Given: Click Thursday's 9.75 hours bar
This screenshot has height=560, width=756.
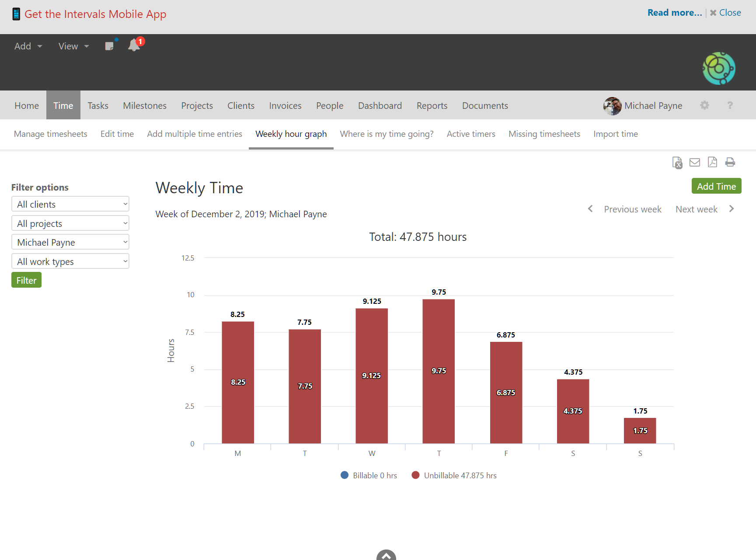Looking at the screenshot, I should [x=438, y=371].
